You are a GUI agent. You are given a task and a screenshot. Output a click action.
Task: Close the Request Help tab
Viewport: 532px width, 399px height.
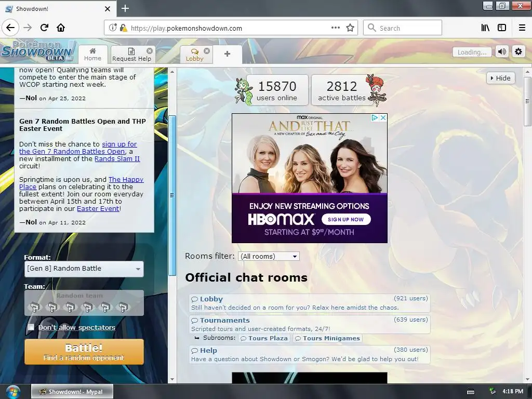(149, 50)
